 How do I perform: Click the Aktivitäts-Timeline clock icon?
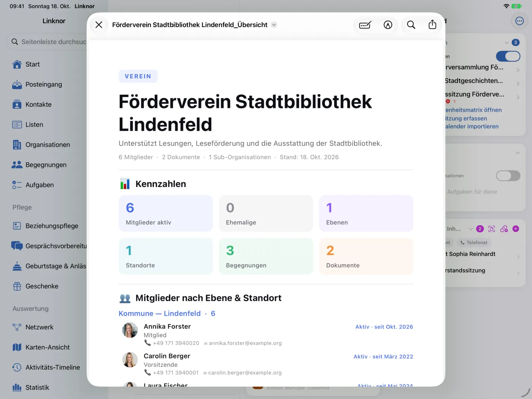[x=17, y=367]
